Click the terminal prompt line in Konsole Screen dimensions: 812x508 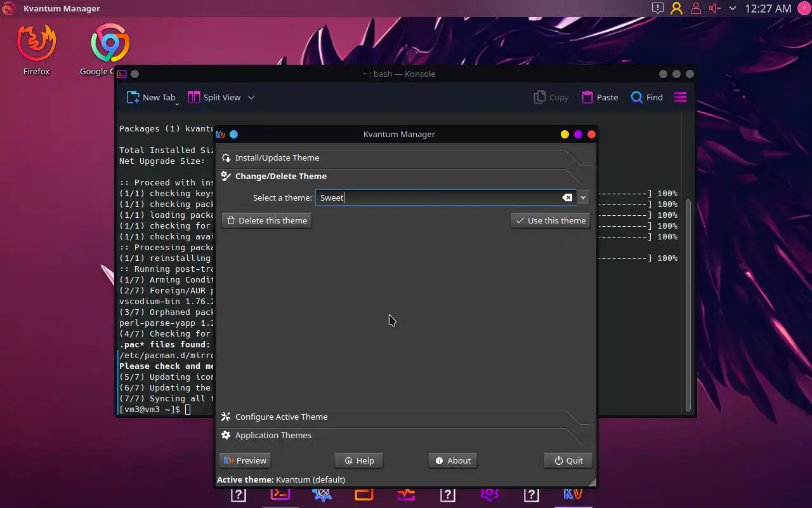155,410
